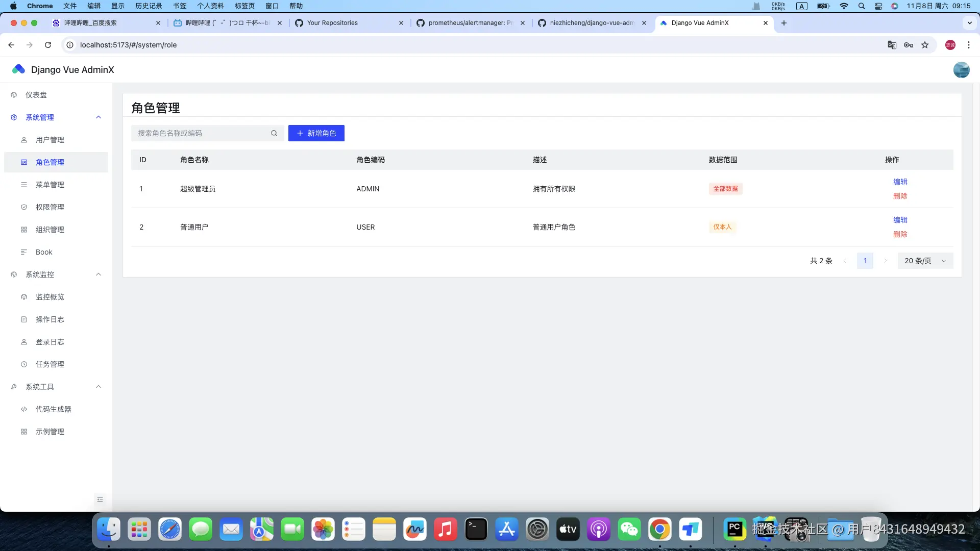
Task: Open user avatar in top right header
Action: click(x=961, y=70)
